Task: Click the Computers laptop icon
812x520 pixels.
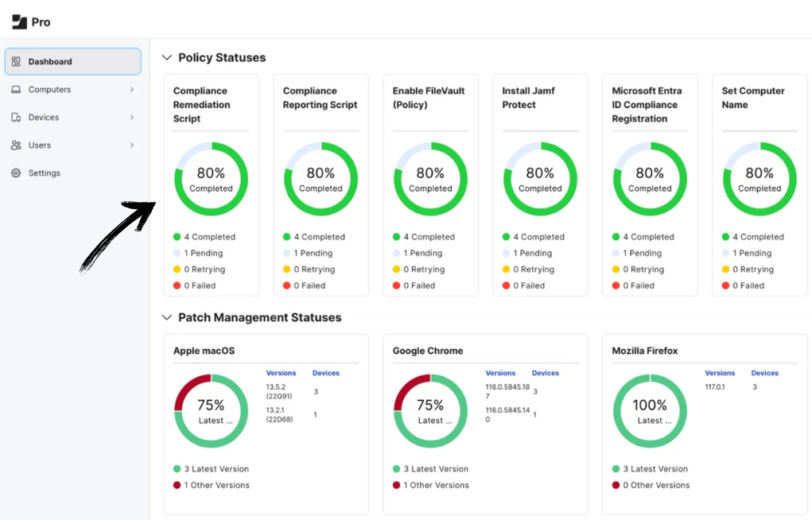Action: tap(16, 89)
